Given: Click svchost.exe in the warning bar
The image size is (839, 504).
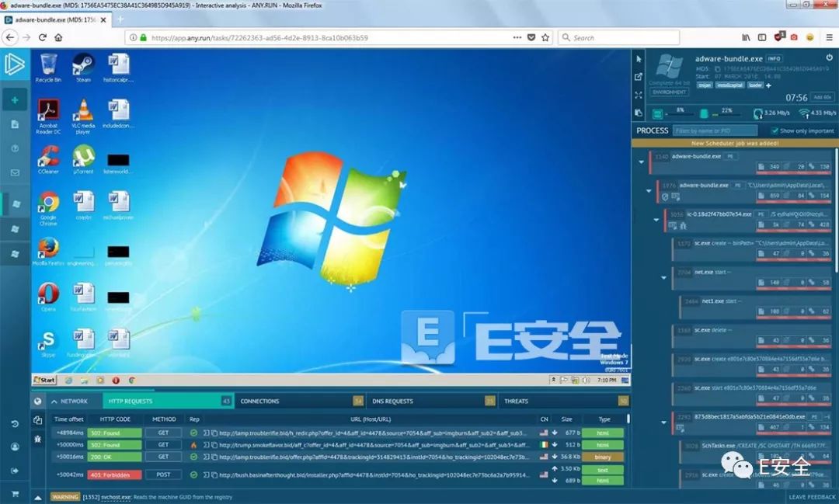Looking at the screenshot, I should [116, 497].
